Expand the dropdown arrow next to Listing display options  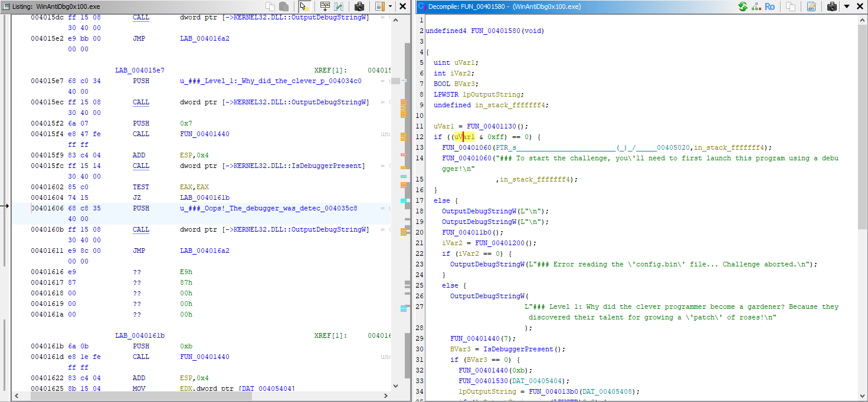pos(390,6)
